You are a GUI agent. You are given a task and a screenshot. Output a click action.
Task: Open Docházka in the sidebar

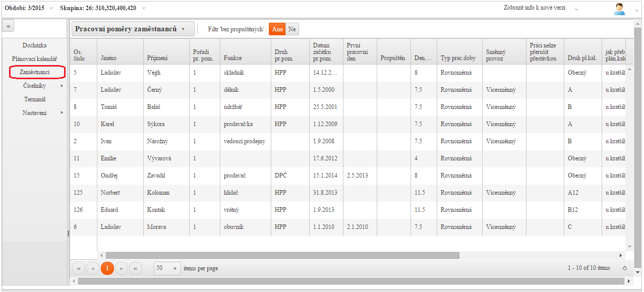coord(34,45)
